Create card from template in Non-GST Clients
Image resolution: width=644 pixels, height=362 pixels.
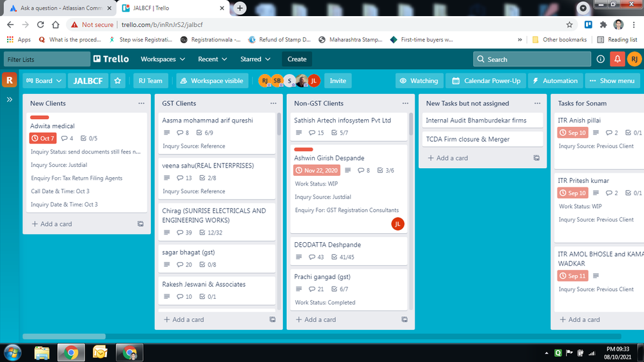tap(405, 319)
